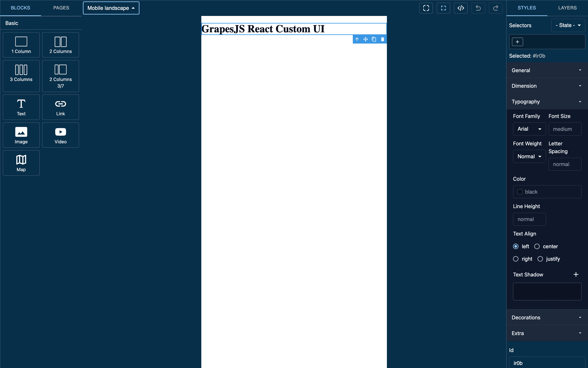Screen dimensions: 588x368
Task: Enter fullscreen mode icon
Action: [443, 8]
